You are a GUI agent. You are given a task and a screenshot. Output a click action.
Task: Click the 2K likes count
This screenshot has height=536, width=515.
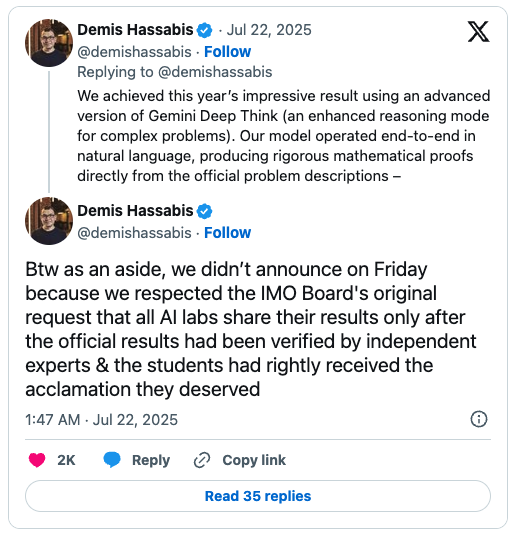pos(66,460)
